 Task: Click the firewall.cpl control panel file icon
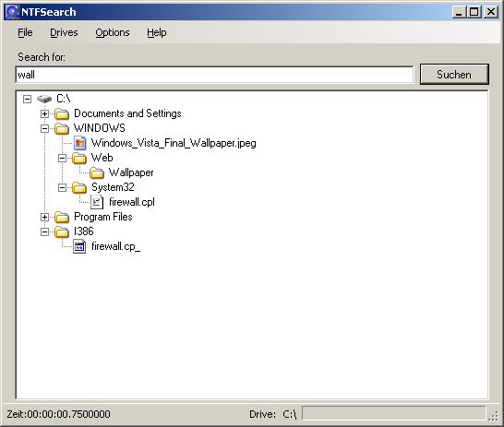pos(97,202)
